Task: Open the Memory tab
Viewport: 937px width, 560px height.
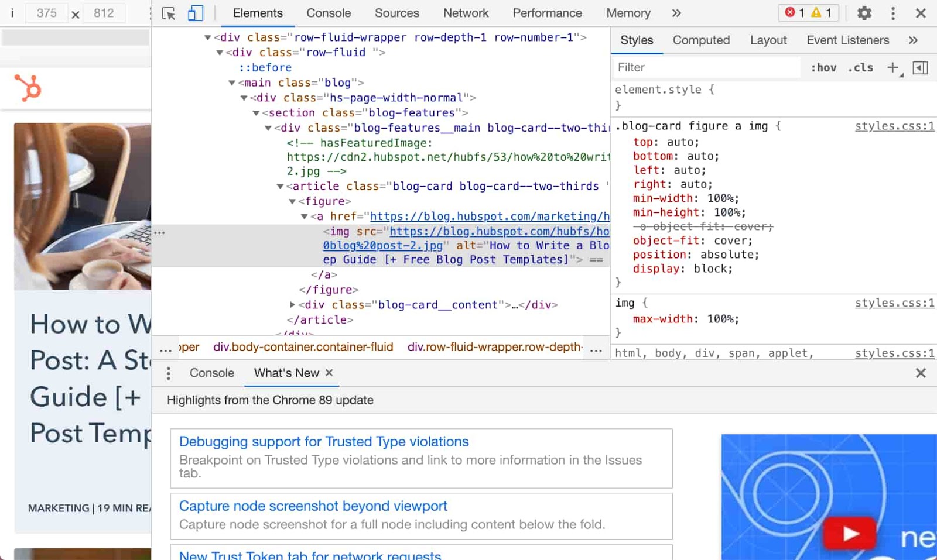Action: click(628, 13)
